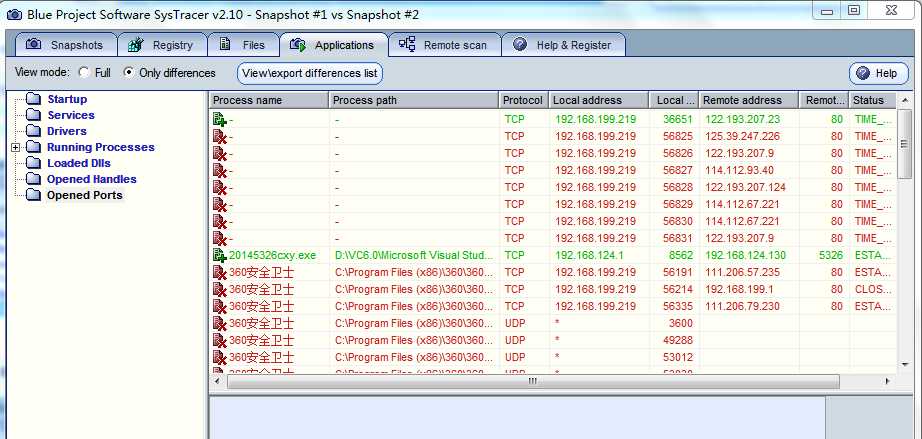The height and width of the screenshot is (439, 922).
Task: Click camera icon on Snapshots tab
Action: pyautogui.click(x=34, y=44)
